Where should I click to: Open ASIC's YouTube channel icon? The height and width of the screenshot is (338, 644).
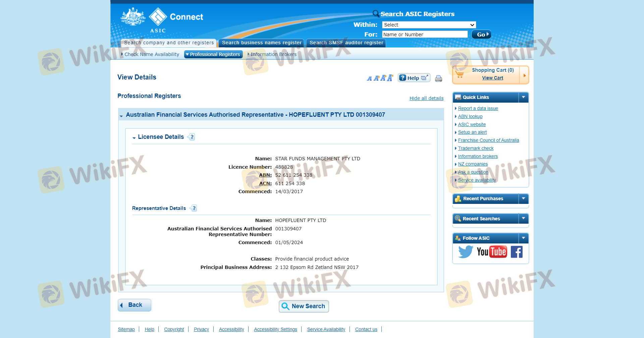tap(491, 251)
